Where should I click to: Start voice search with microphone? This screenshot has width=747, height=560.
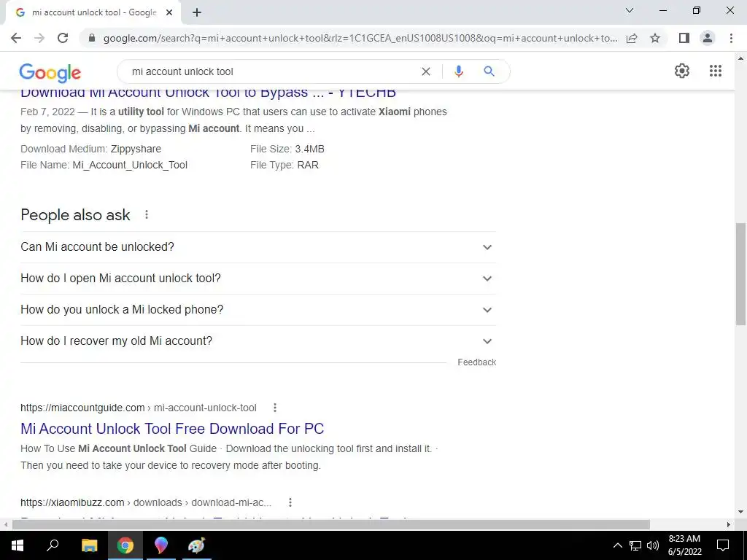[x=458, y=71]
